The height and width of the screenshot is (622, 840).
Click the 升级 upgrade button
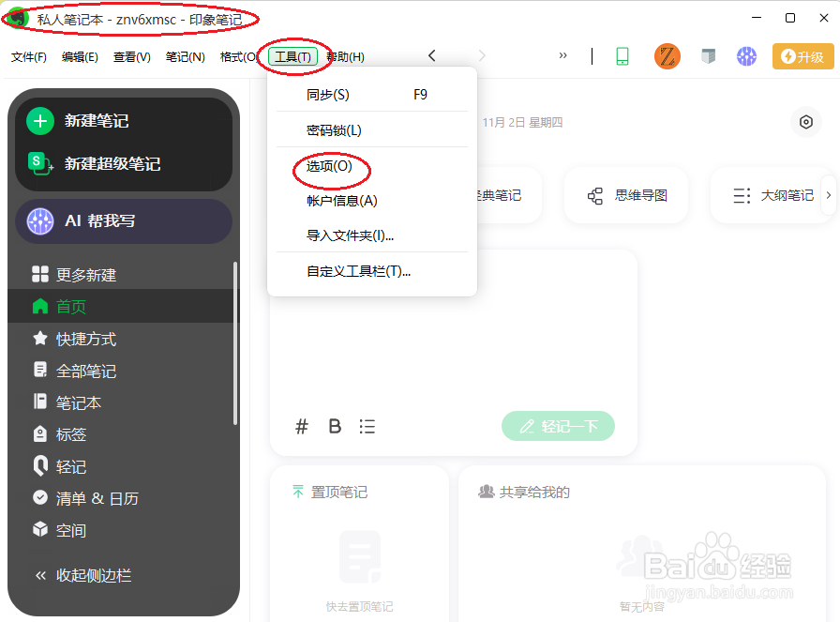click(803, 56)
